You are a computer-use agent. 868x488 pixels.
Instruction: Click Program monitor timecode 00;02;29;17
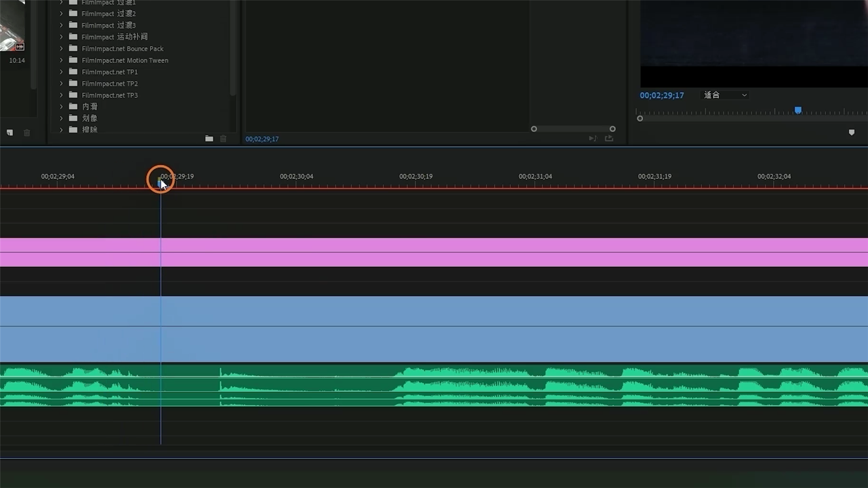point(662,95)
